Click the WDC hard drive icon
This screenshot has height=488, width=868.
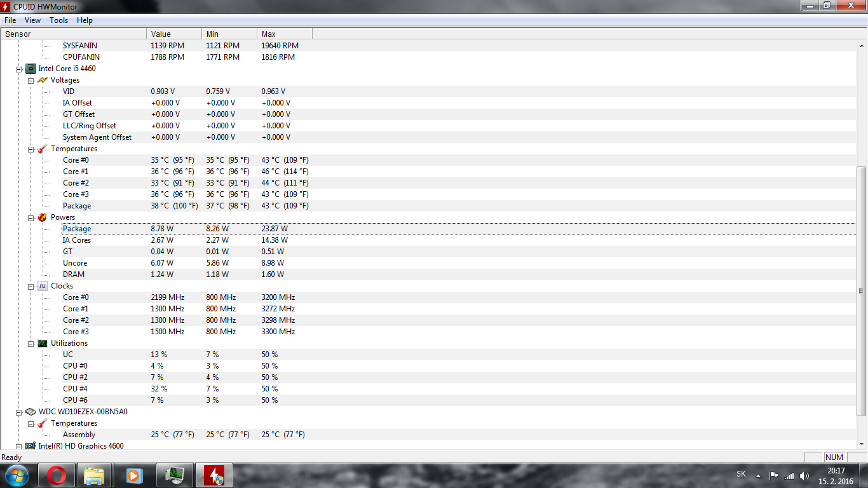pos(31,412)
